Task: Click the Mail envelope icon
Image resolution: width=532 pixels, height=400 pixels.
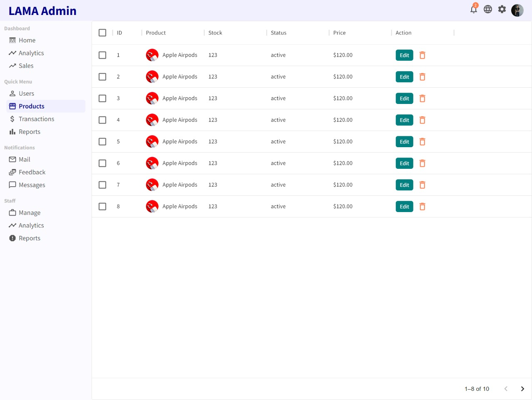Action: [x=12, y=159]
